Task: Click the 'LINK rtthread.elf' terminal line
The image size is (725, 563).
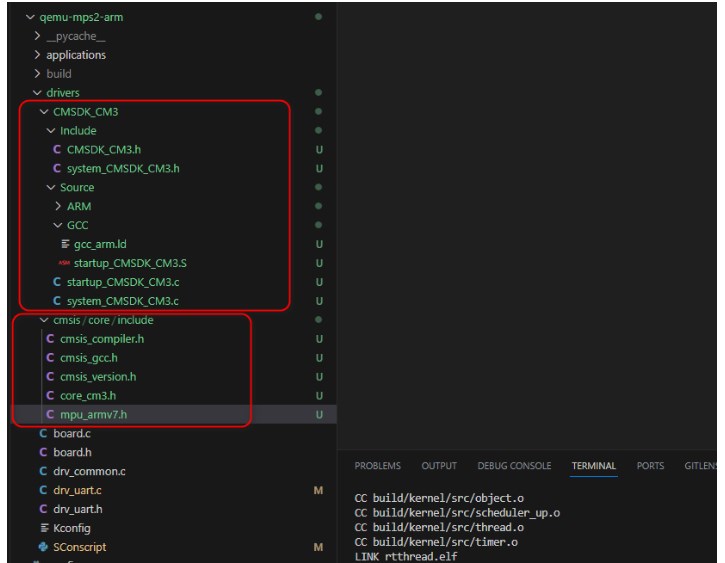Action: 406,557
